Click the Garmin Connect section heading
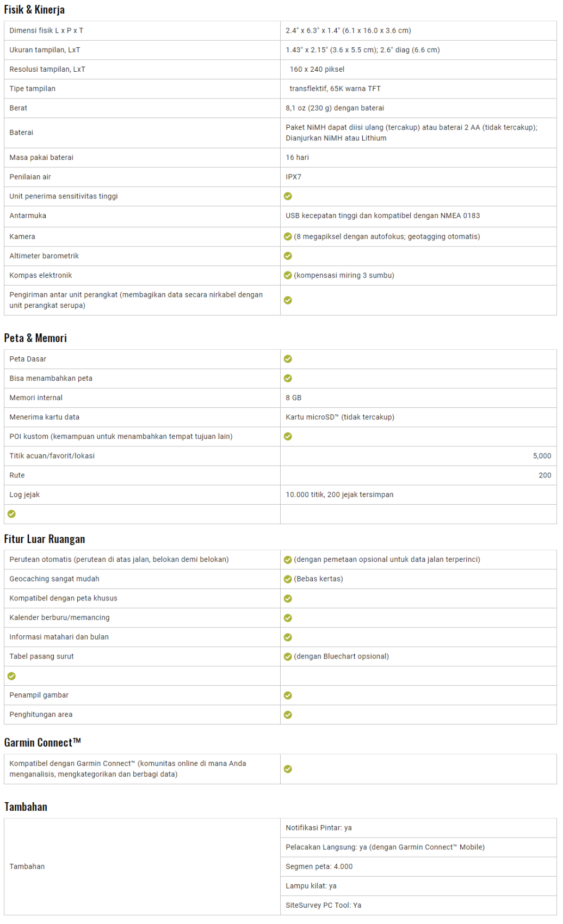This screenshot has width=563, height=924. pos(42,743)
